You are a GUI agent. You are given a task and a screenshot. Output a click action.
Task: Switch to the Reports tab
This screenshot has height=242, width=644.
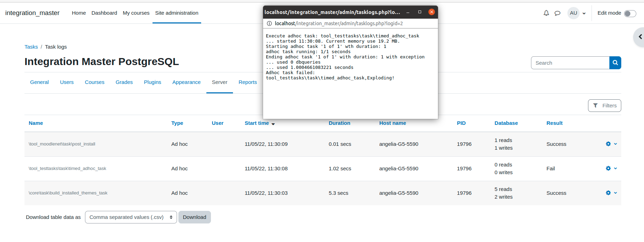coord(248,82)
